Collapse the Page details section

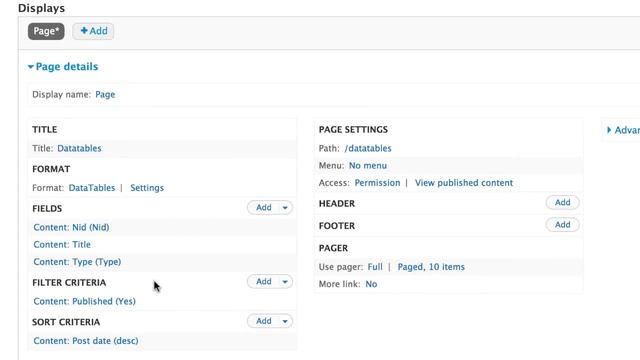(x=63, y=67)
